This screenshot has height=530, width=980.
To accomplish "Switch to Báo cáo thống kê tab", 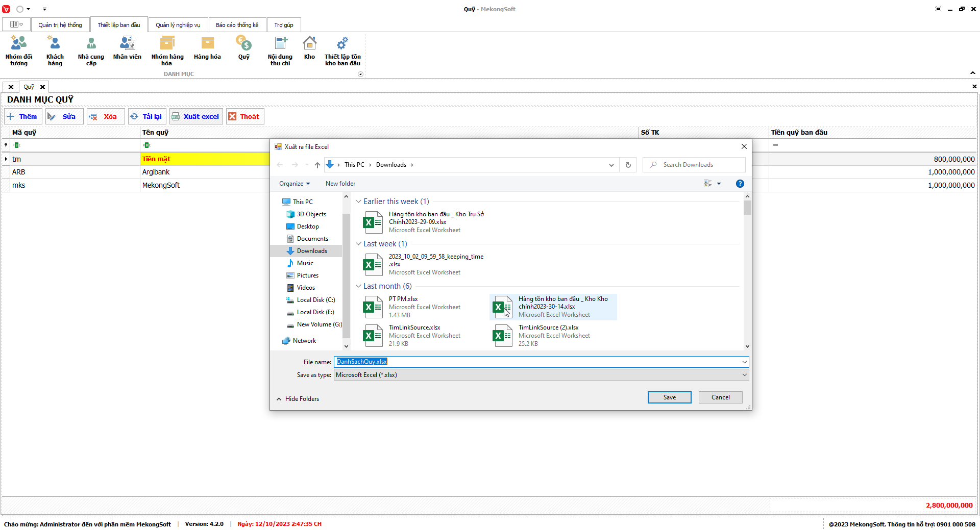I will (237, 25).
